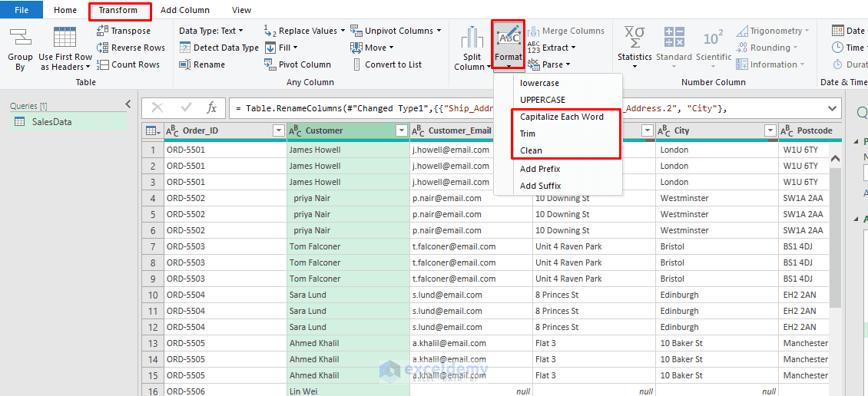Open the Replace Values dropdown
Viewport: 868px width, 396px height.
pyautogui.click(x=304, y=31)
